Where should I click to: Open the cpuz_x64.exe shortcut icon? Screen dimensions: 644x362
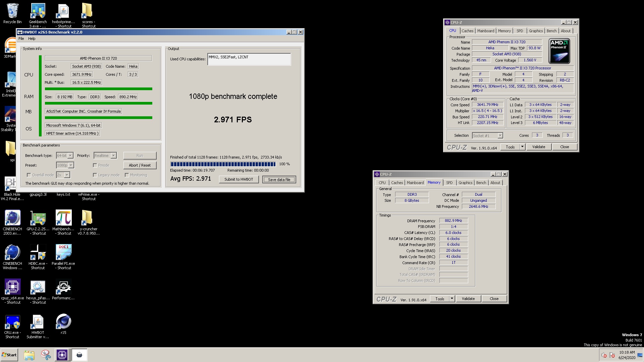coord(12,287)
